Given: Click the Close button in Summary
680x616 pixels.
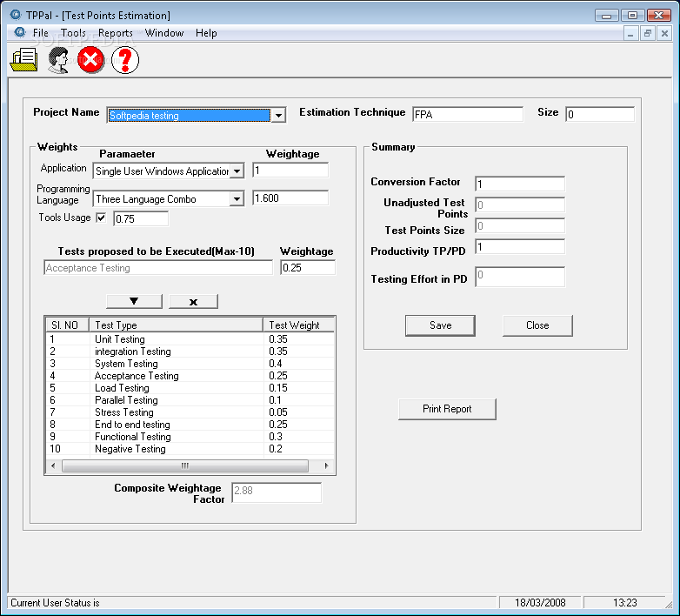Looking at the screenshot, I should click(537, 325).
